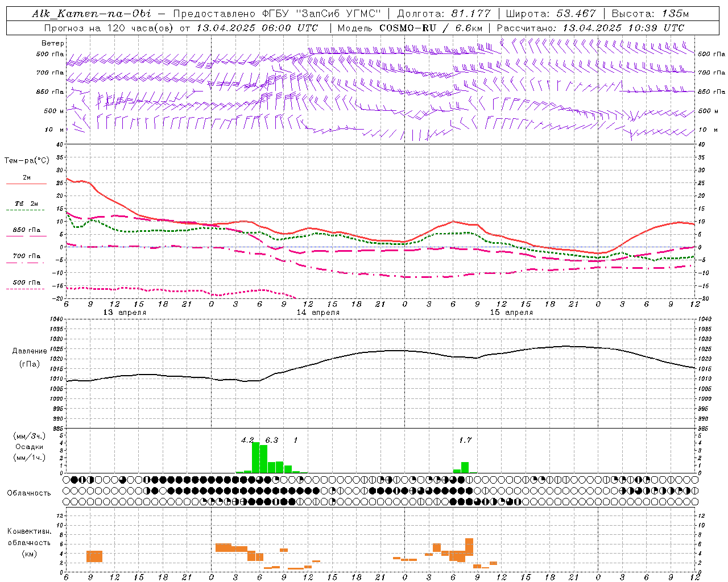Click the 'Прогноз на 120 часа(ов)' forecast text
Viewport: 728px width, 582px height.
point(110,28)
